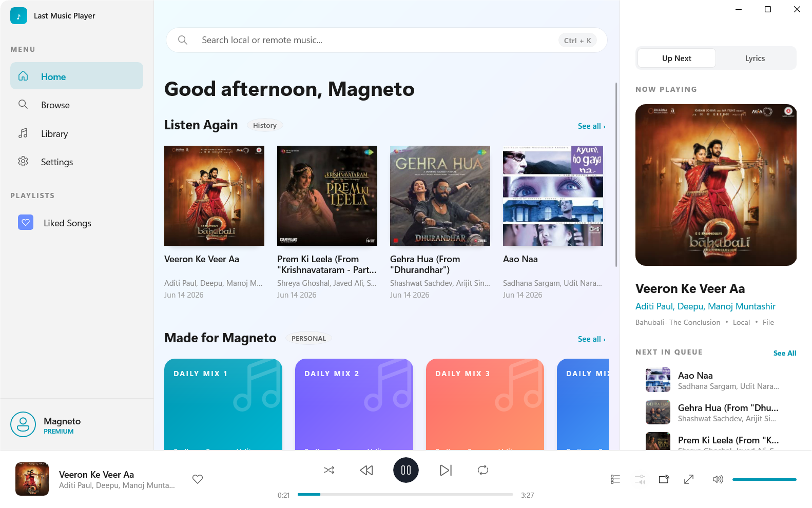Click the mini player window icon
Image resolution: width=812 pixels, height=508 pixels.
tap(664, 479)
